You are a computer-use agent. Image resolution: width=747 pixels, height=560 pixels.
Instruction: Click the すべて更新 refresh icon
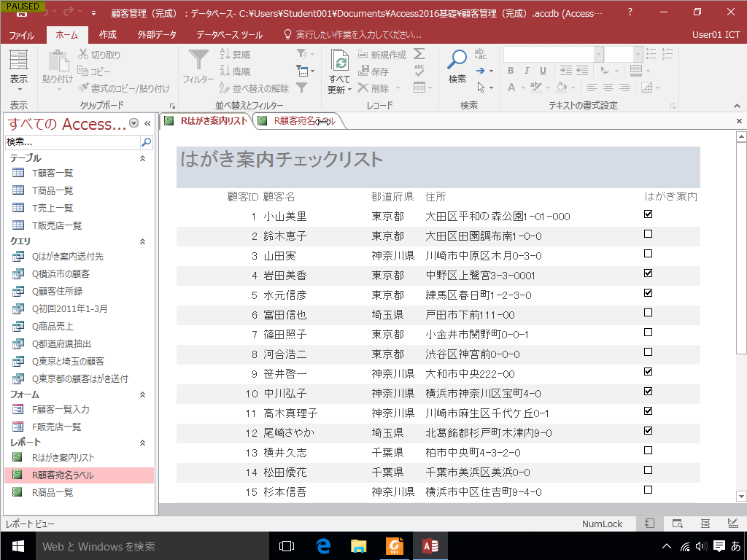click(x=339, y=61)
